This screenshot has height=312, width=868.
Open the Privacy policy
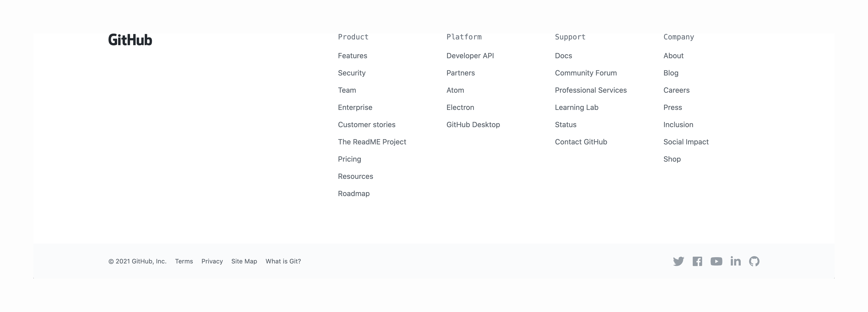212,261
